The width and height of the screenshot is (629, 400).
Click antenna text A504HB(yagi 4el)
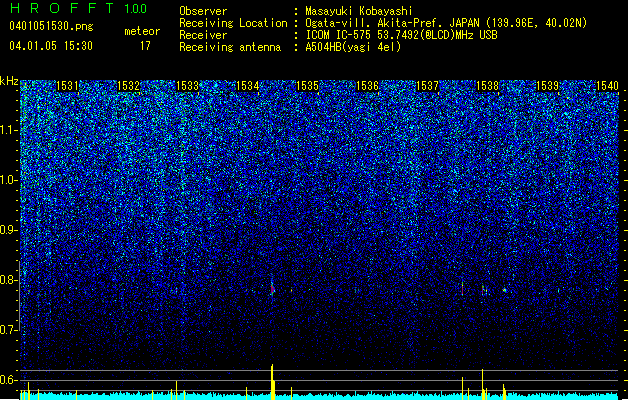coord(353,47)
